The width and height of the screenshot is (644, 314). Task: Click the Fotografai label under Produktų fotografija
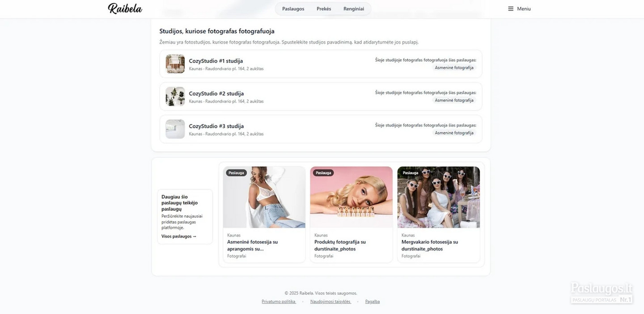pos(324,256)
